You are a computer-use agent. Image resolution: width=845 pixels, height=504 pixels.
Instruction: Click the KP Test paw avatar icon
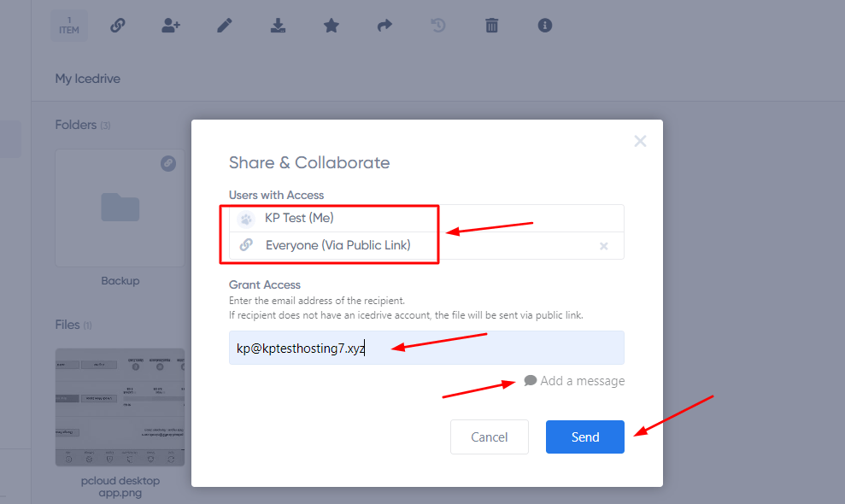[246, 219]
